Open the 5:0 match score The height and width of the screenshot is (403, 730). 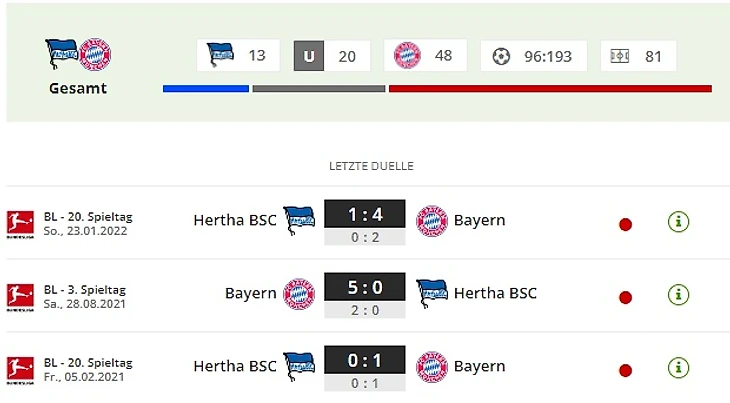pos(364,287)
